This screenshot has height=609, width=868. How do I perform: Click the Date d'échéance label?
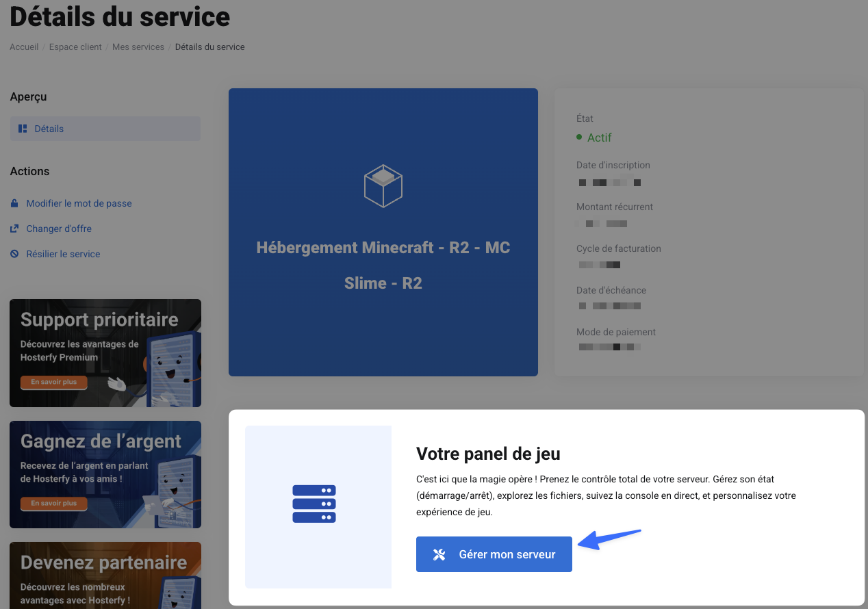click(x=611, y=290)
